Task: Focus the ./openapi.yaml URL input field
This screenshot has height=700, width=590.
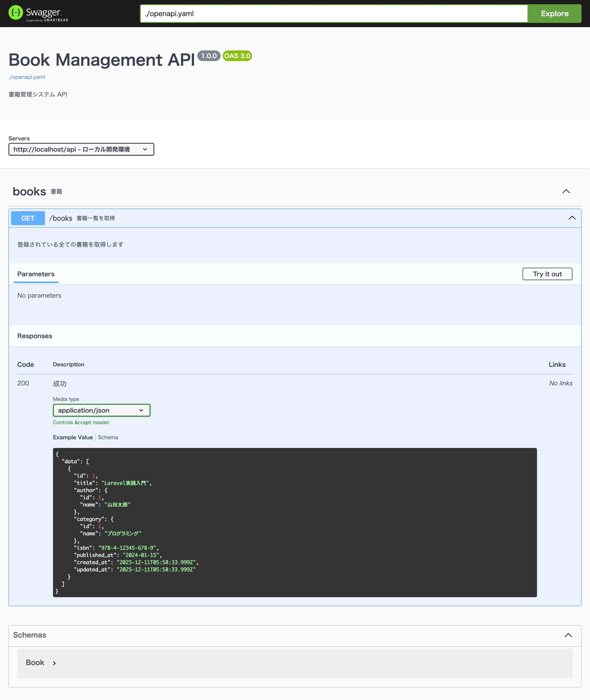Action: tap(334, 14)
